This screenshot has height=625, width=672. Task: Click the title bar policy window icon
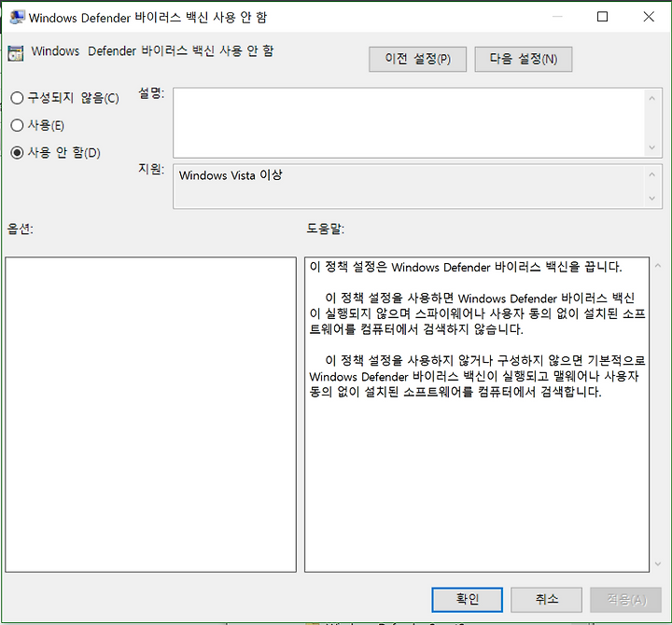[x=17, y=17]
